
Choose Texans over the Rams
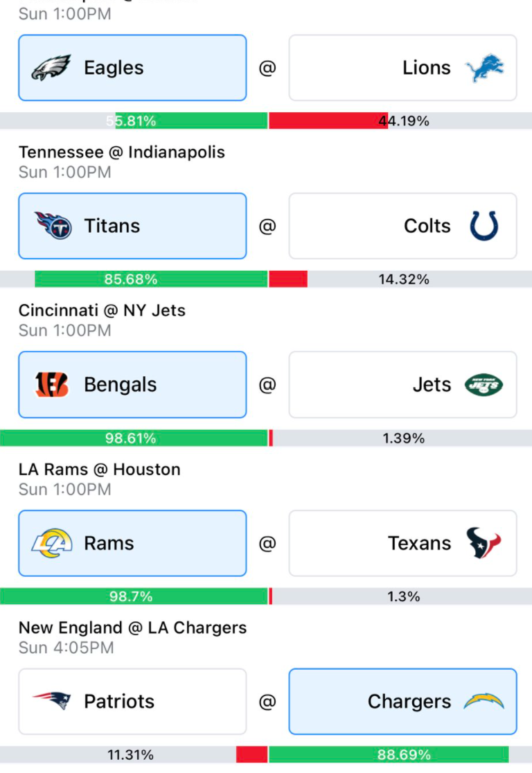coord(403,543)
